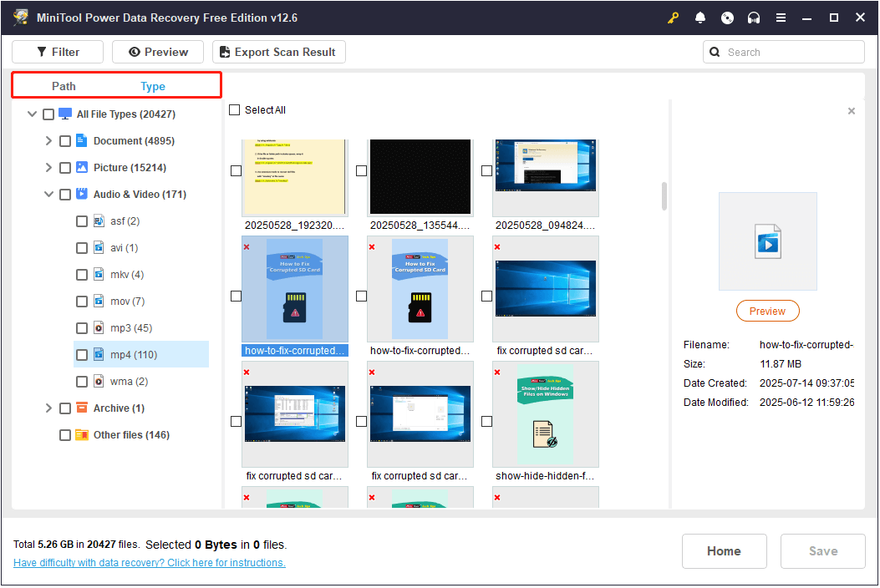The width and height of the screenshot is (880, 588).
Task: Open the hamburger menu in title bar
Action: [x=781, y=17]
